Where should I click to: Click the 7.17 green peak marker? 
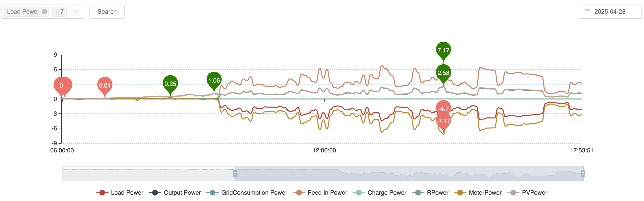pyautogui.click(x=443, y=50)
